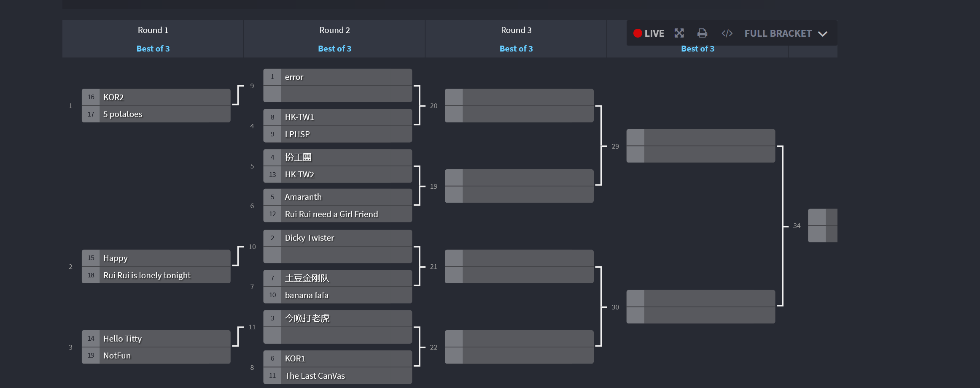
Task: Click Best of 3 under Round 1
Action: click(153, 49)
